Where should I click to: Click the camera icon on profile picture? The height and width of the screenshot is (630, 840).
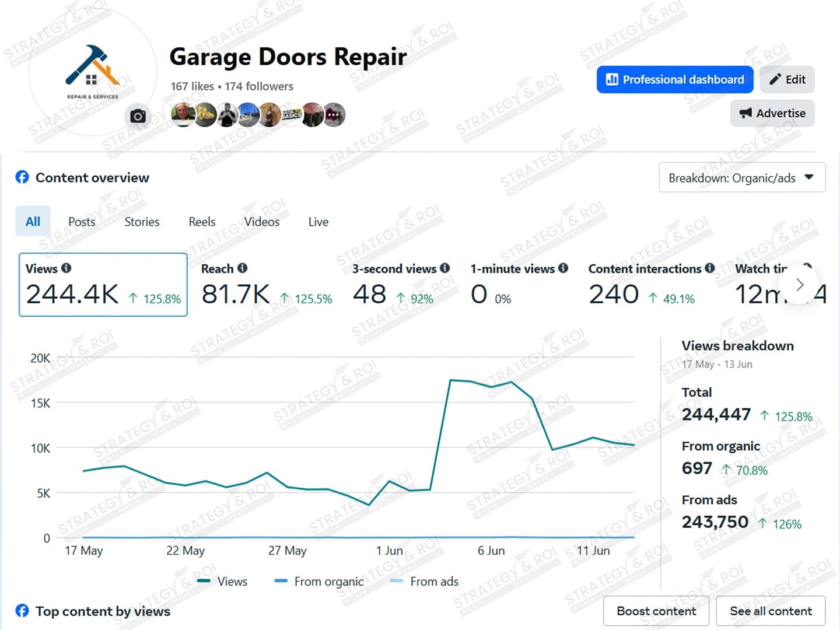point(138,116)
